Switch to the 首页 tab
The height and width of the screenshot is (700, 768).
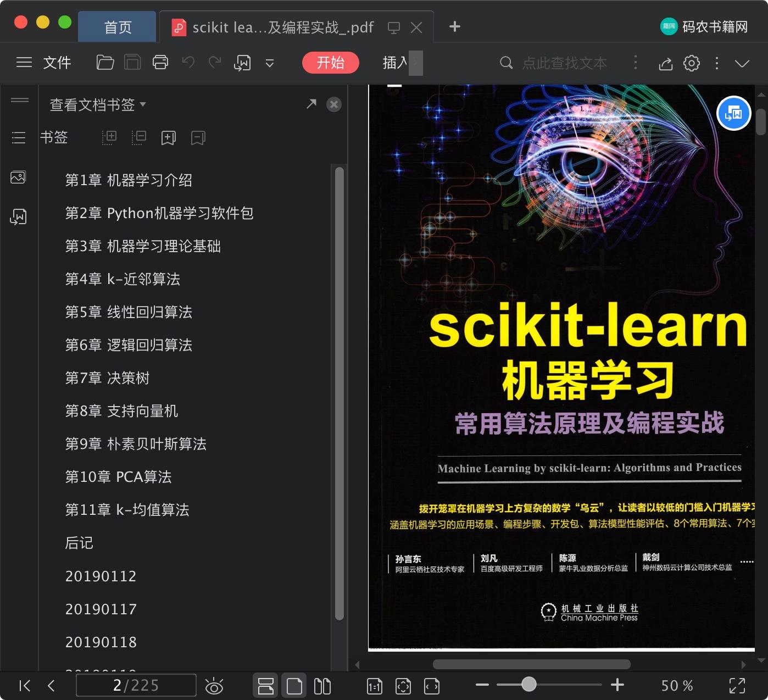(x=118, y=27)
